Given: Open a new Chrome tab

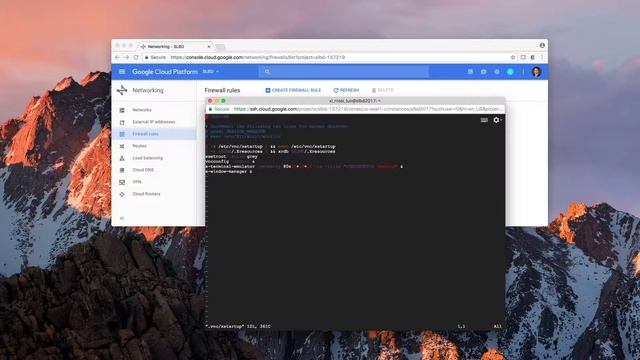Looking at the screenshot, I should (x=220, y=47).
